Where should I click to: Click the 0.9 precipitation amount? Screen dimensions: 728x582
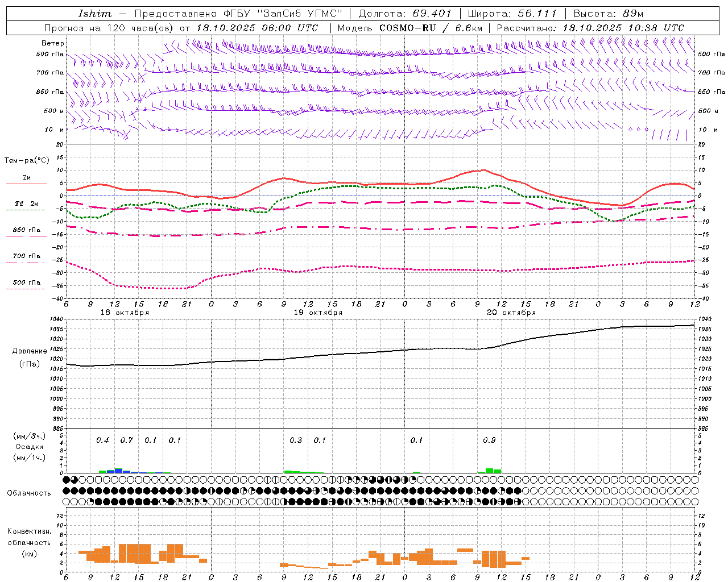(x=489, y=440)
